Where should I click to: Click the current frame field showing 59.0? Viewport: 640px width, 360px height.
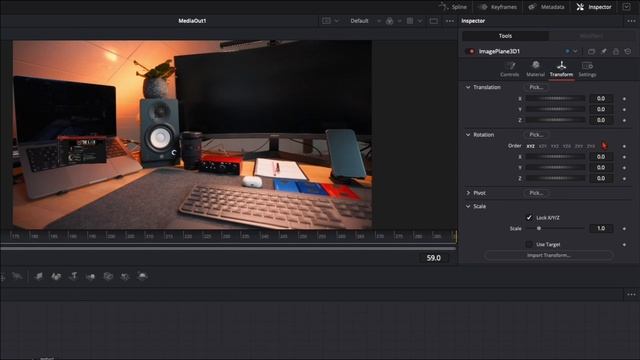(433, 258)
